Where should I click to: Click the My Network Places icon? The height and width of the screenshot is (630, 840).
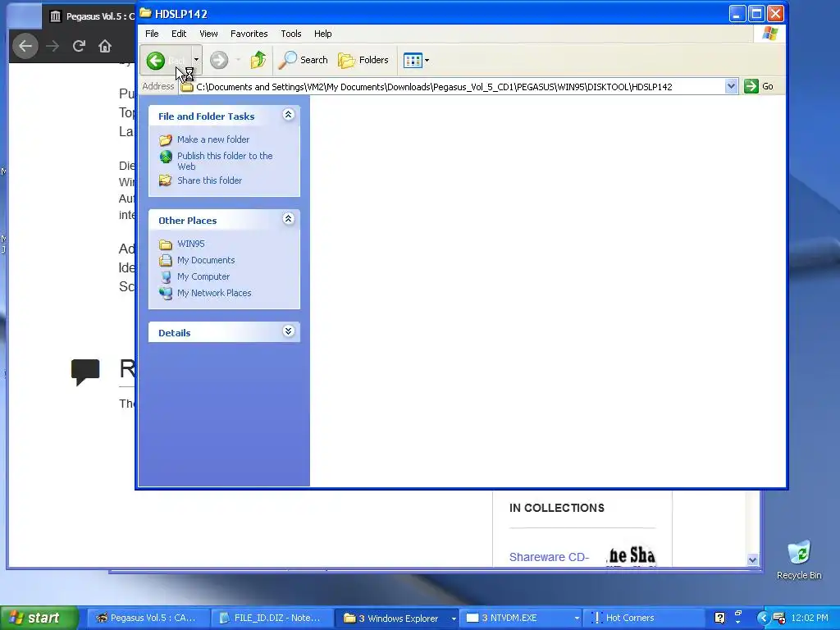click(166, 293)
